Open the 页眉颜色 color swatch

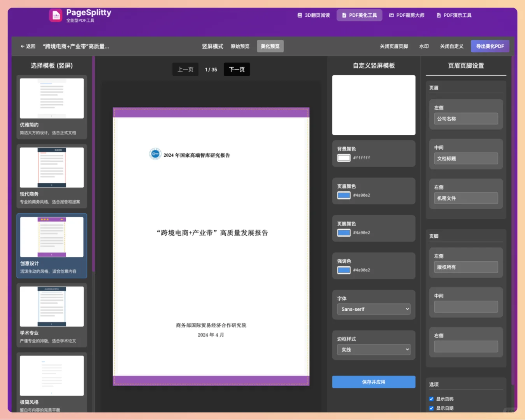tap(344, 195)
